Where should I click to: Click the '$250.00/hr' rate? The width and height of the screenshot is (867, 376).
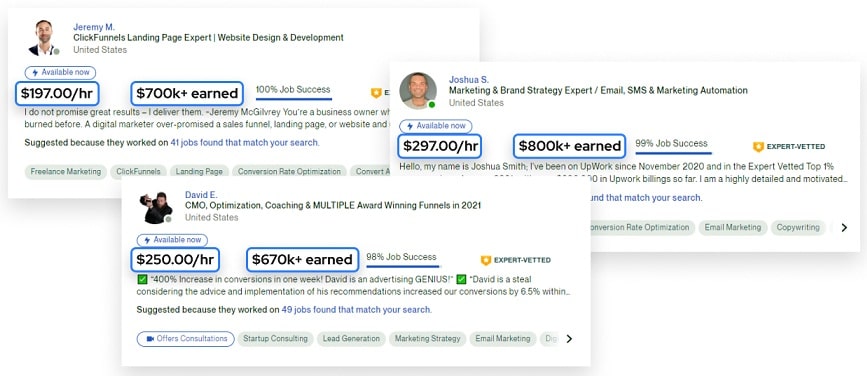pos(175,259)
